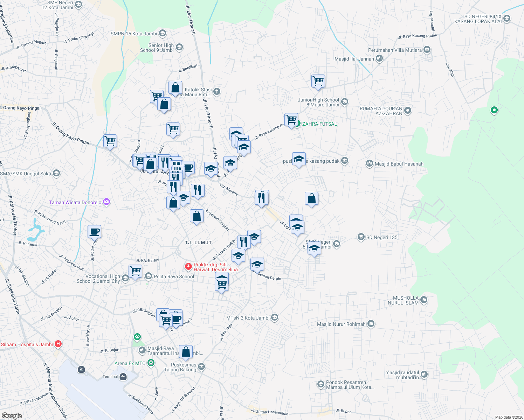Click the coffee cup icon near Jl. H. Kamil
This screenshot has height=420, width=524.
tap(95, 232)
